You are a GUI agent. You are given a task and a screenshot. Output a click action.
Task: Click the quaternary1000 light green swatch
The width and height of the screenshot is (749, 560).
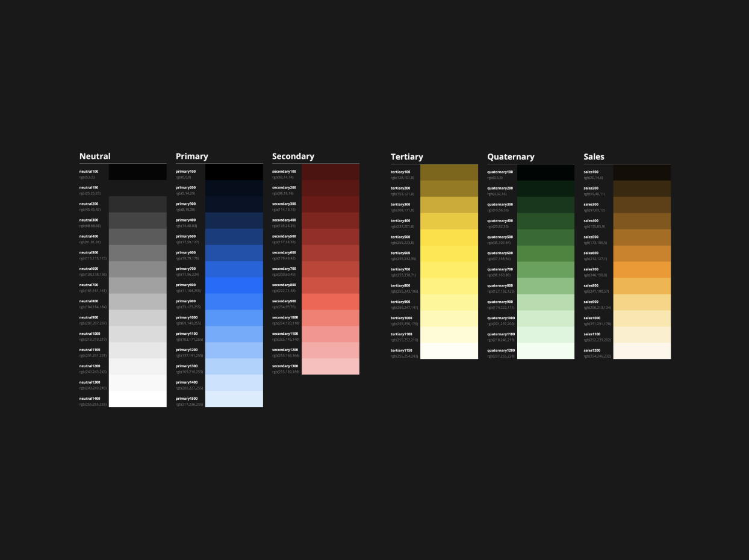click(x=545, y=319)
